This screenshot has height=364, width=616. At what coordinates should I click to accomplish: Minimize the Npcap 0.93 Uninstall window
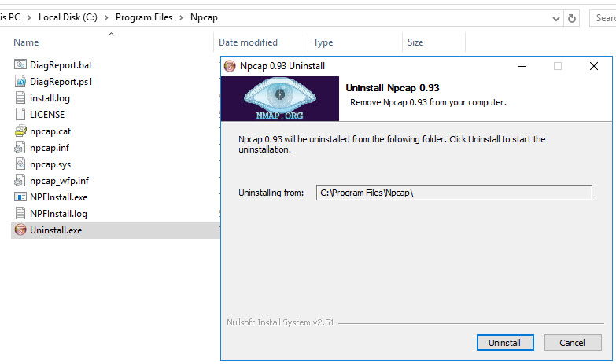[x=522, y=66]
